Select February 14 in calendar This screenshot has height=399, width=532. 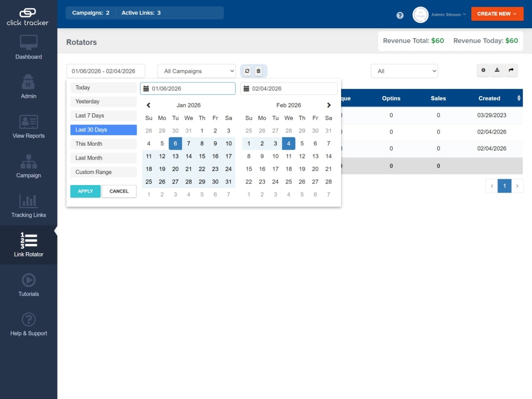point(328,156)
